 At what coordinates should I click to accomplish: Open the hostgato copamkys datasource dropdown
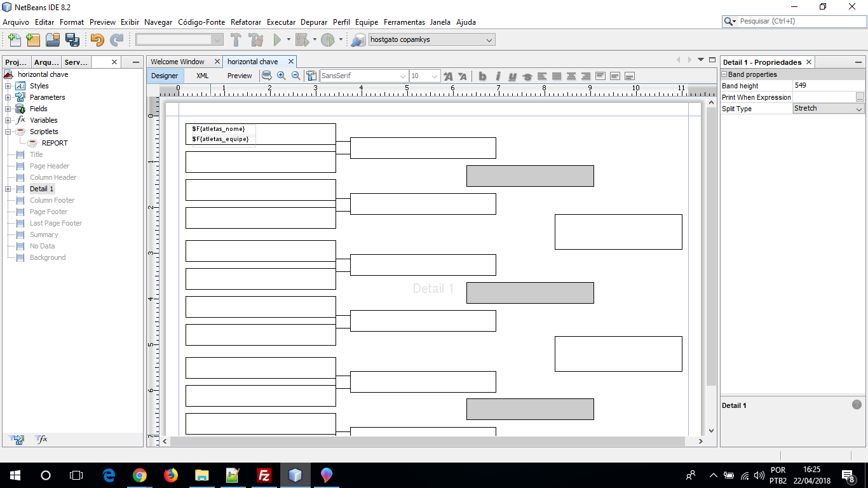[489, 39]
